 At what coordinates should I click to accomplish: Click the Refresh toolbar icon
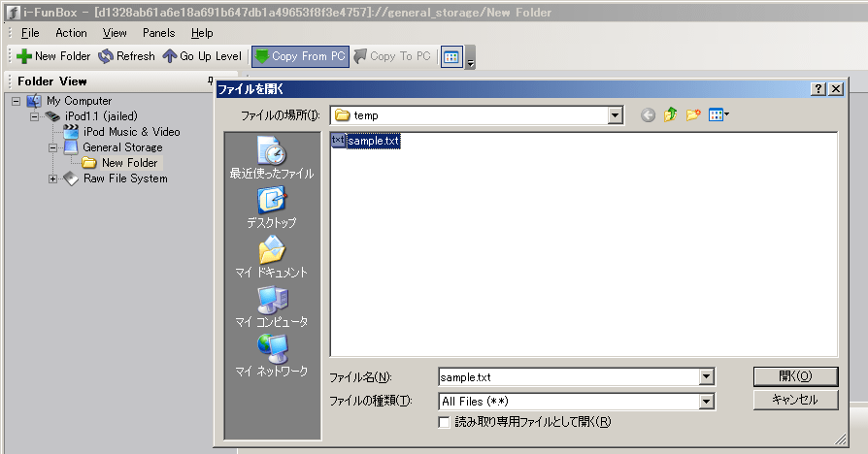coord(106,56)
